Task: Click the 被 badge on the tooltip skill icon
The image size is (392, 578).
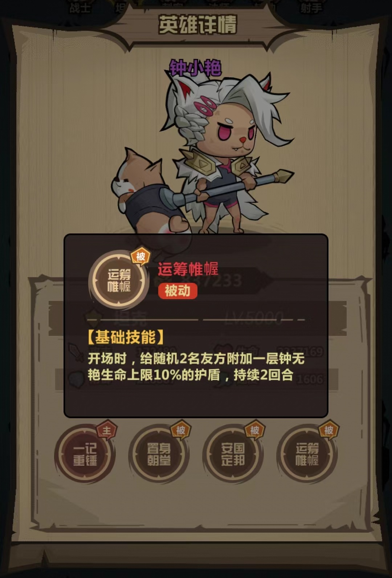Action: coord(140,257)
